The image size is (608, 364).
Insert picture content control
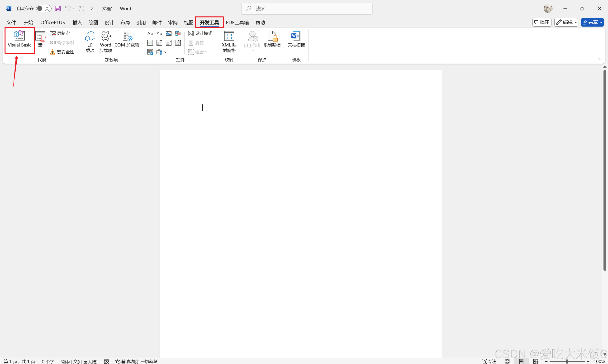169,33
